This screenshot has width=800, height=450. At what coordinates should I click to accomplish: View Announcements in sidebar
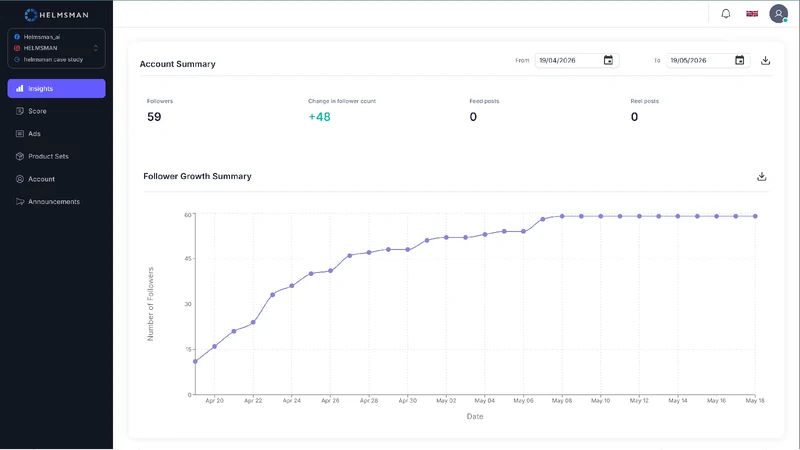click(x=56, y=202)
